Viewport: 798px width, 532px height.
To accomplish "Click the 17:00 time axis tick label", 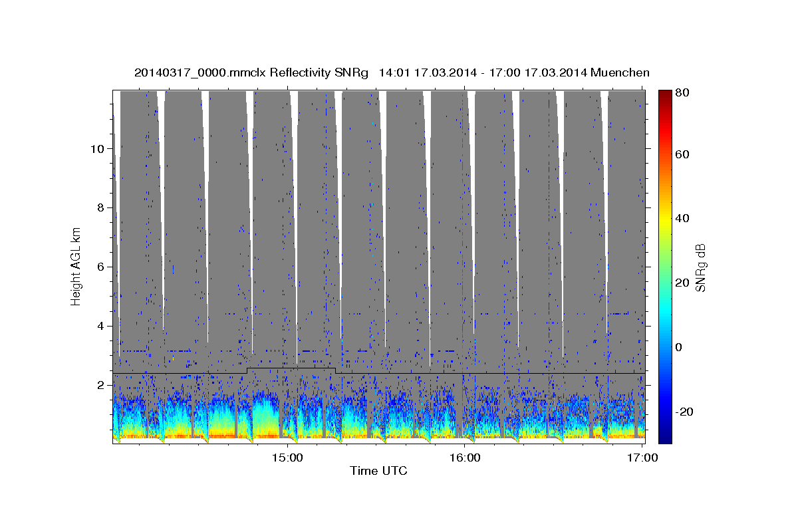I will click(x=642, y=458).
